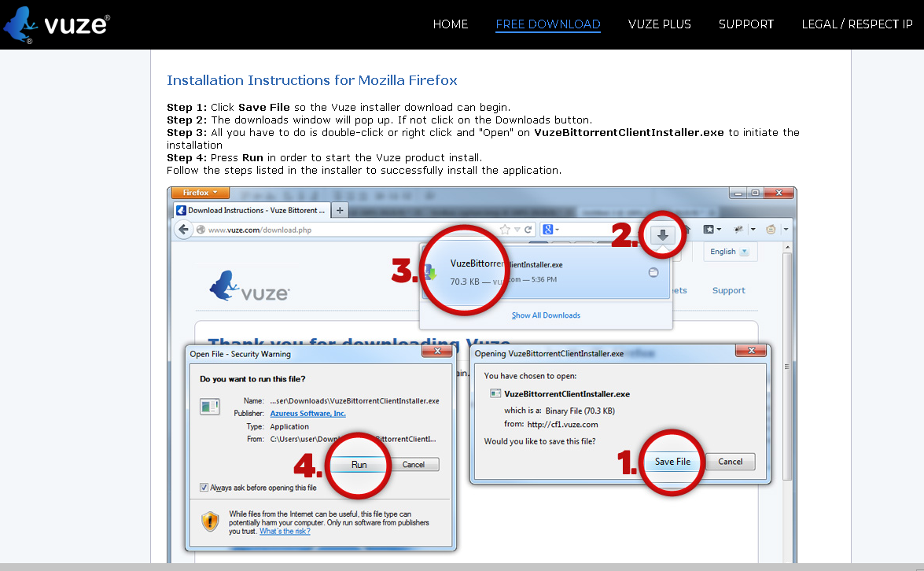Expand the Bookmarks menu dropdown arrow
This screenshot has height=571, width=924.
coord(719,229)
